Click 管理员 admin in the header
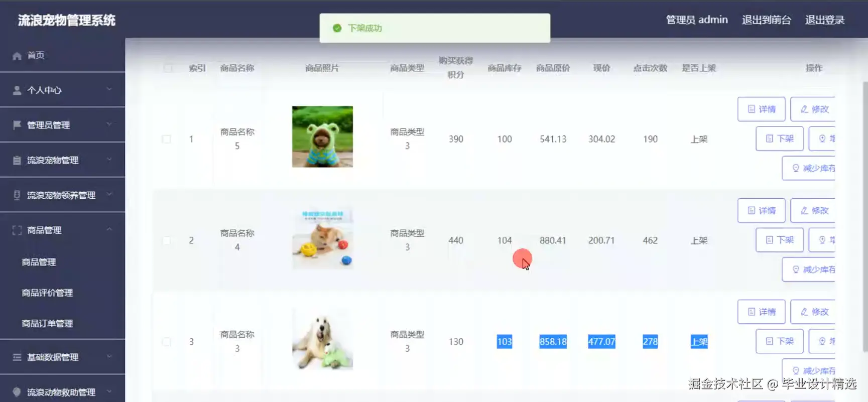The image size is (868, 402). coord(697,20)
